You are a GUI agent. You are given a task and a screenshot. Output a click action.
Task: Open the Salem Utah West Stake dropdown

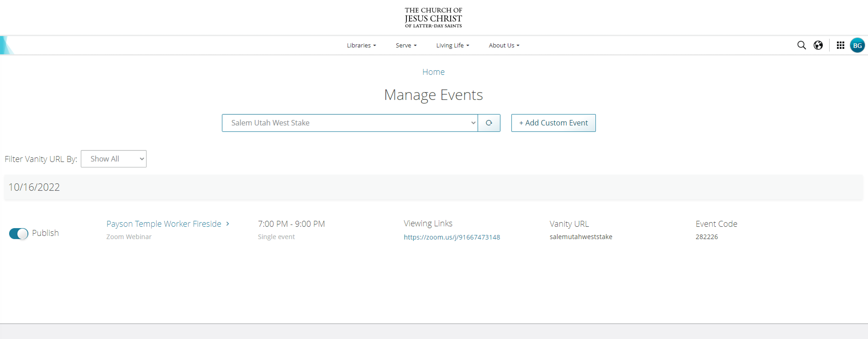350,123
